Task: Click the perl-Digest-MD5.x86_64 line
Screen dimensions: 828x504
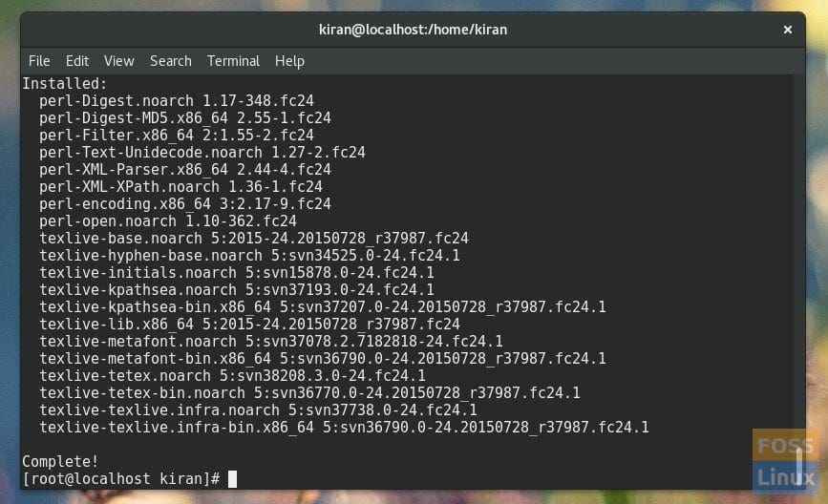Action: [185, 117]
